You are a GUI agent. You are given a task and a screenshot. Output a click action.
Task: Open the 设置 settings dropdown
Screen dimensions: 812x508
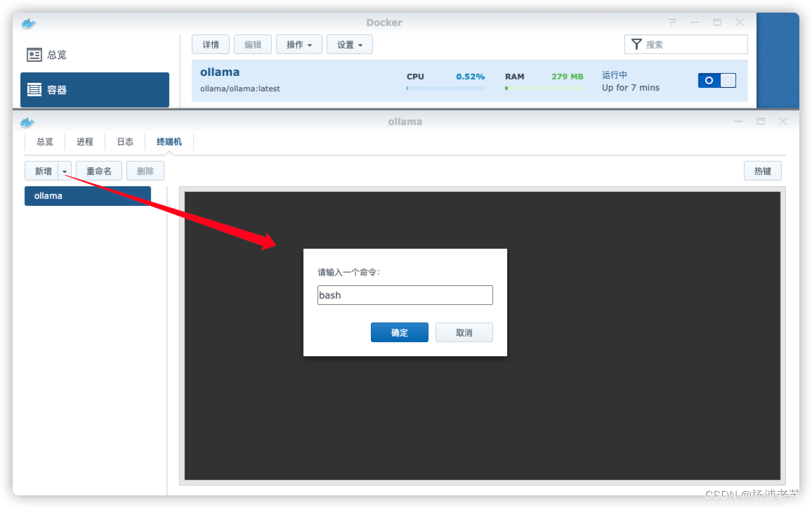(x=350, y=44)
